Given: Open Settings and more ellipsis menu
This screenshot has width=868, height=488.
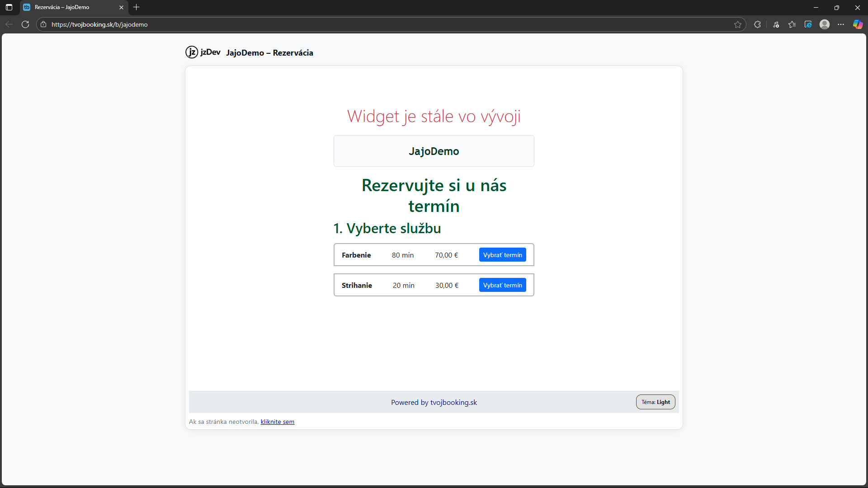Looking at the screenshot, I should point(841,24).
